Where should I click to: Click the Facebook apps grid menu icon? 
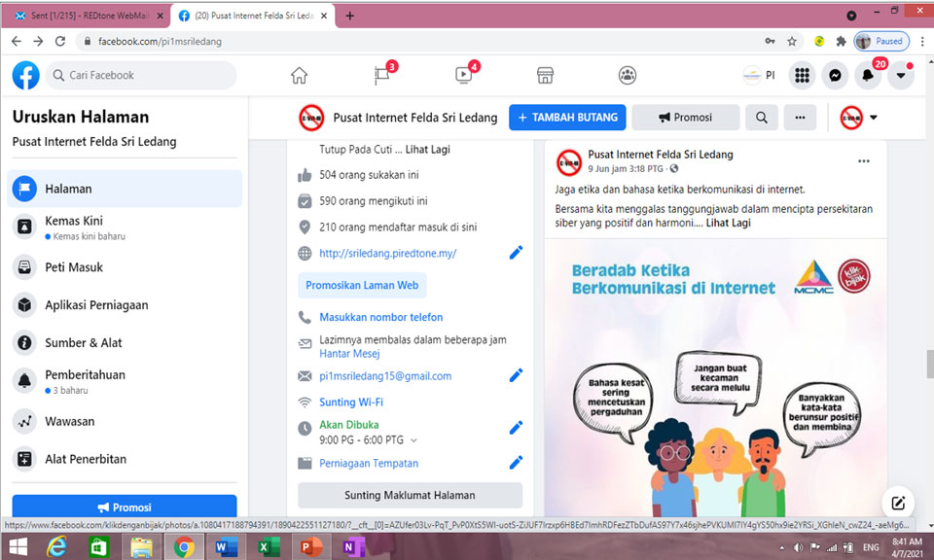pyautogui.click(x=802, y=76)
